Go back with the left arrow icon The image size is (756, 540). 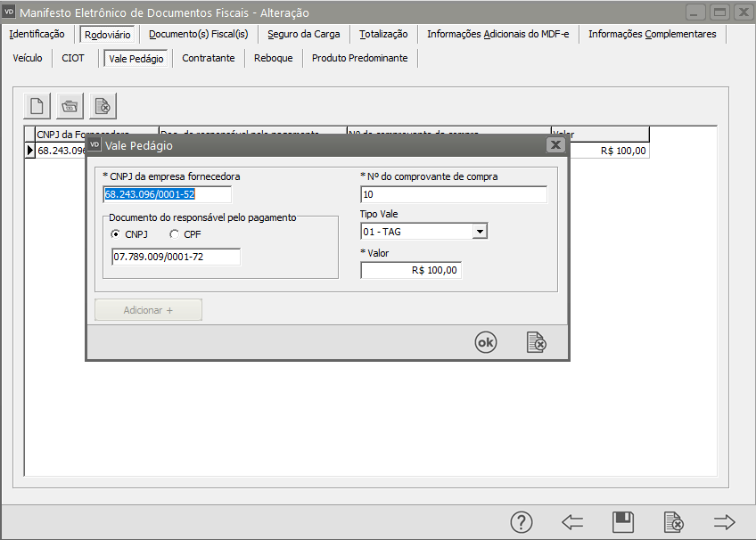click(572, 522)
